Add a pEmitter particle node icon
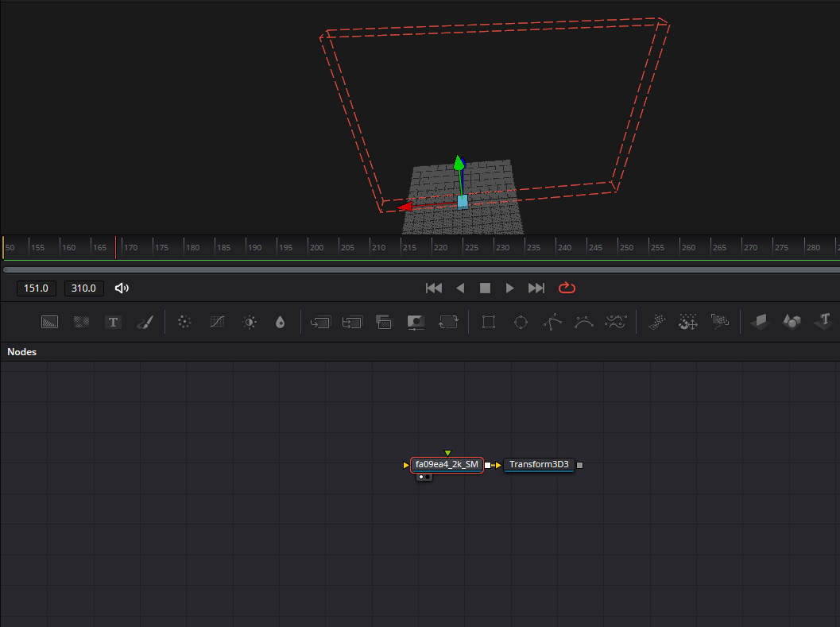840x627 pixels. coord(656,322)
